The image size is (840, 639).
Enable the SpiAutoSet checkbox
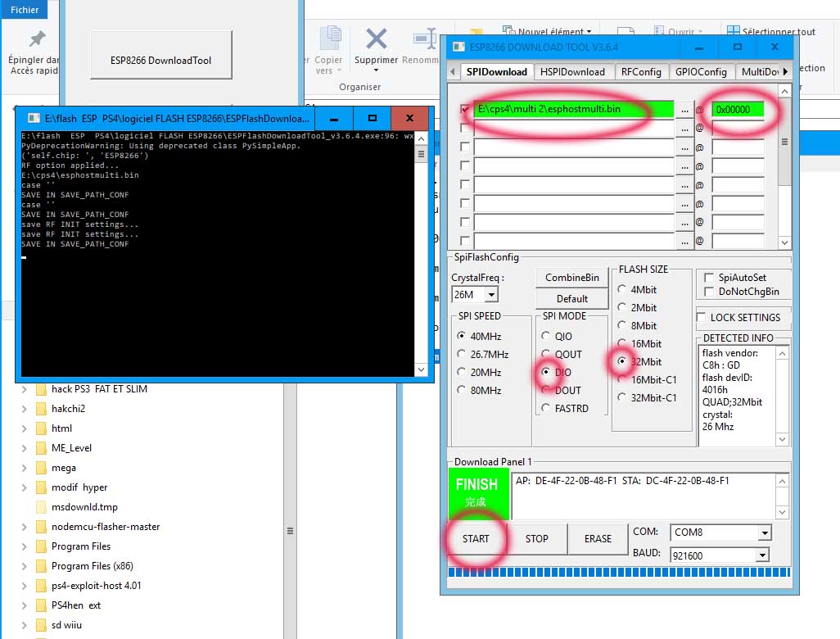[x=709, y=278]
